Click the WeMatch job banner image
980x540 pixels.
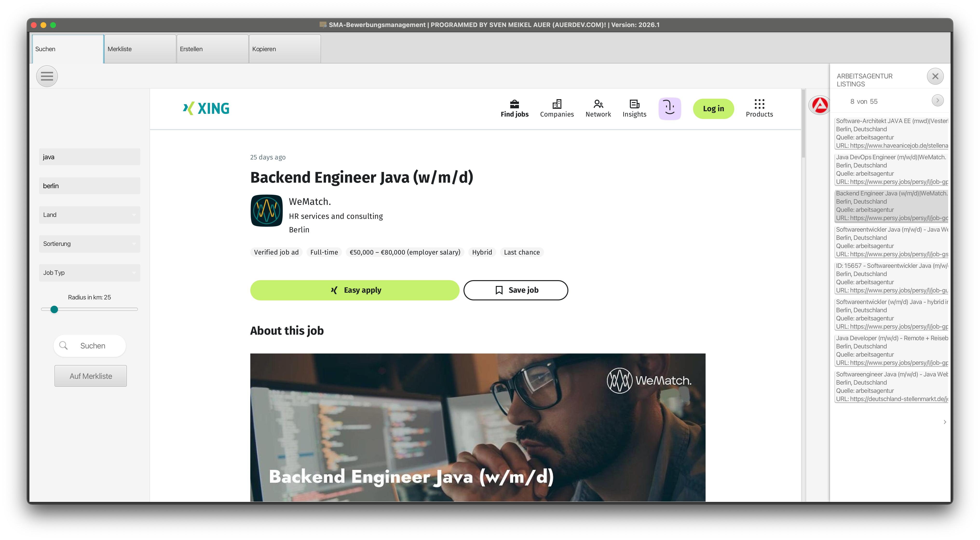477,427
